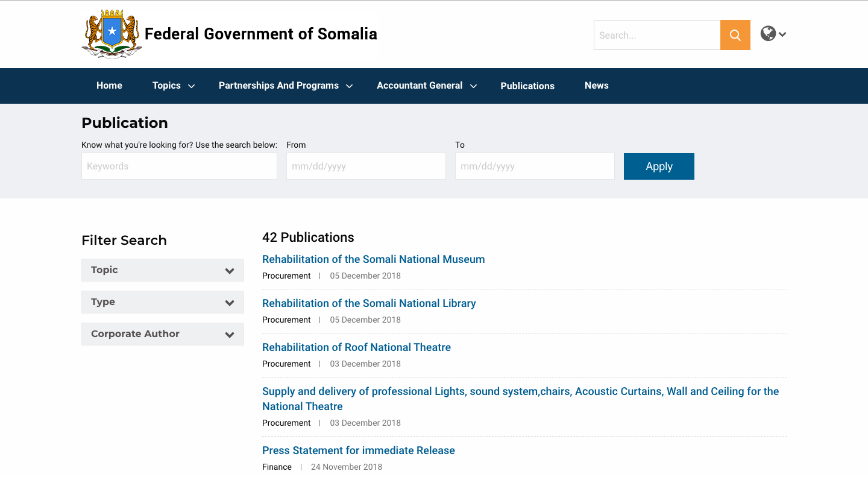The height and width of the screenshot is (477, 868).
Task: Click the Apply button
Action: pos(659,166)
